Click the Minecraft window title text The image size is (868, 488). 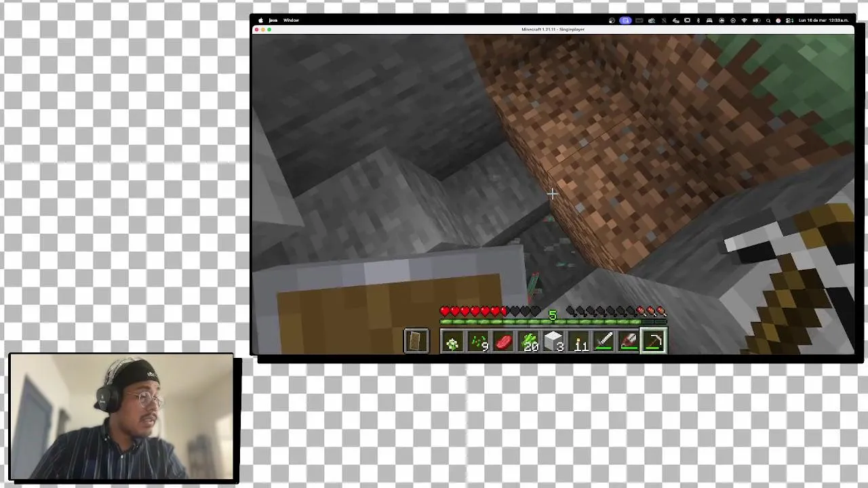pyautogui.click(x=553, y=30)
